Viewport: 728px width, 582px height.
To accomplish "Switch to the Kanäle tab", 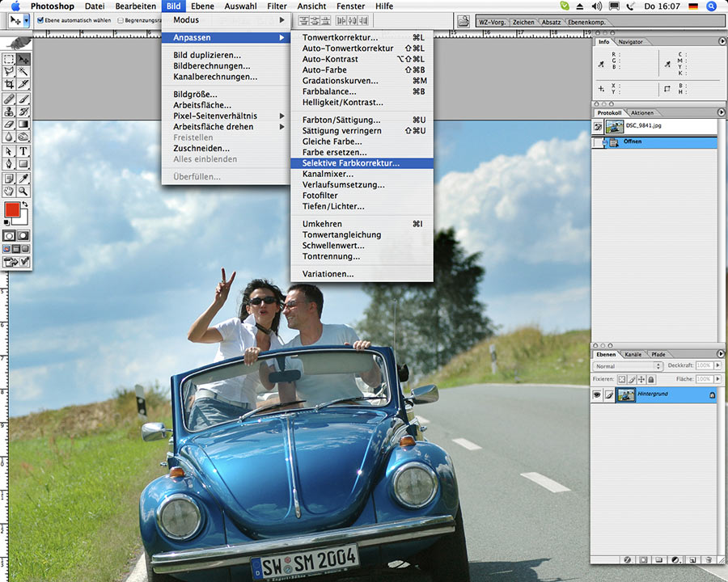I will click(633, 354).
